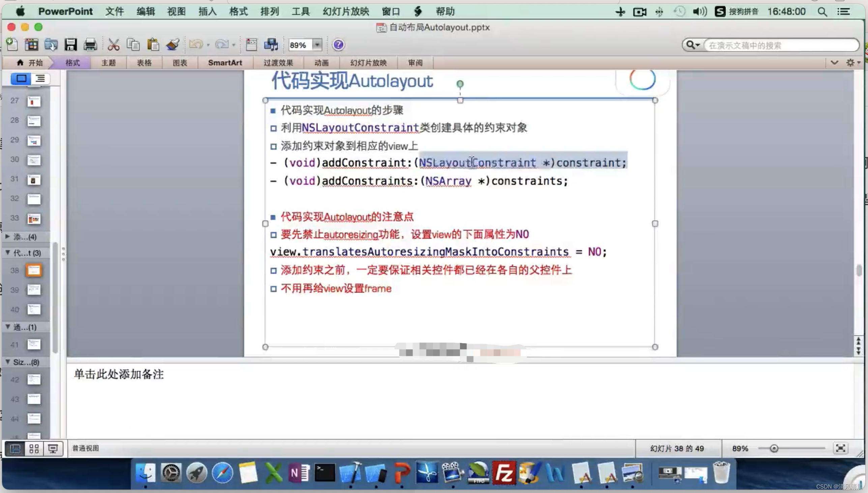This screenshot has height=493, width=868.
Task: Open the 插入 menu
Action: 206,11
